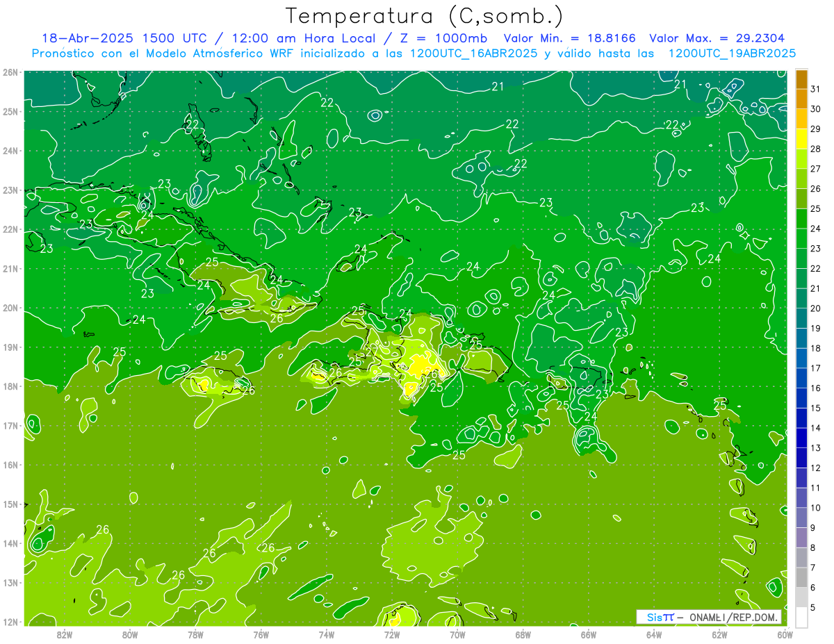
Task: Pick the purple color bar segment between 9 and 10
Action: (x=801, y=518)
